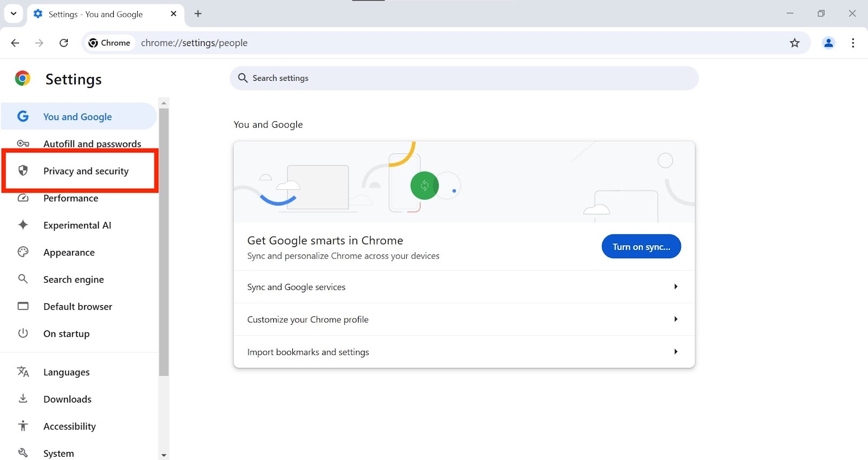Expand arrow for Sync and Google services
The height and width of the screenshot is (460, 868).
tap(675, 286)
